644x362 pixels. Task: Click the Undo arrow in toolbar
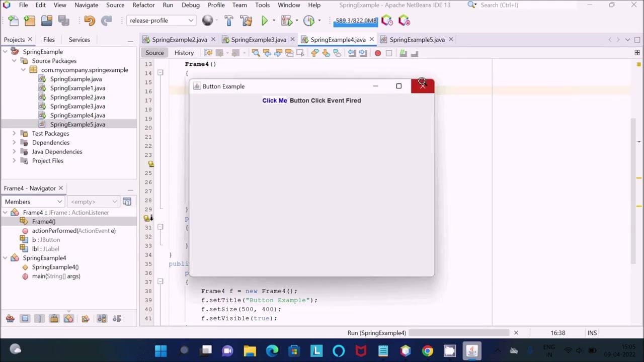click(x=90, y=21)
